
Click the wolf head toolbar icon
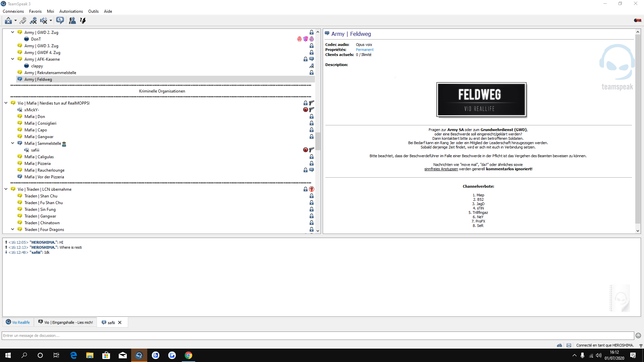(x=83, y=21)
